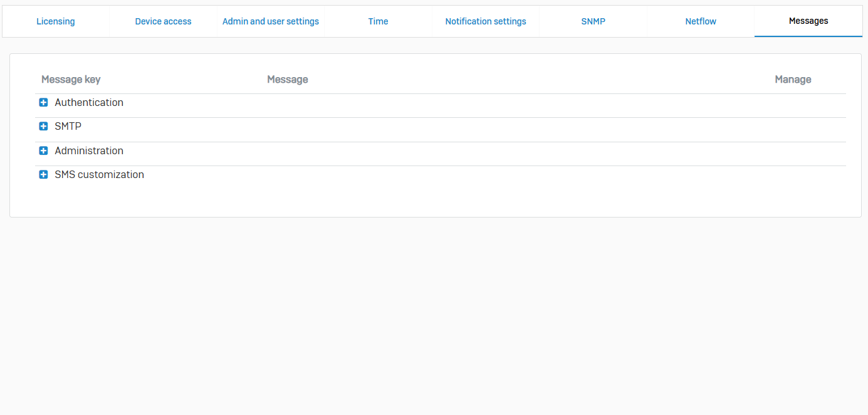Select the SMS customization row label

point(99,175)
